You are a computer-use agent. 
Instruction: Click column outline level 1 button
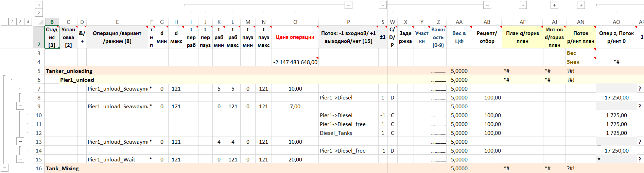pyautogui.click(x=39, y=5)
